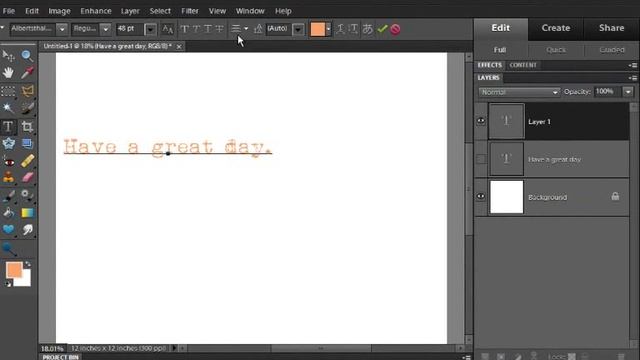Toggle Anti-aliased text option

click(168, 29)
